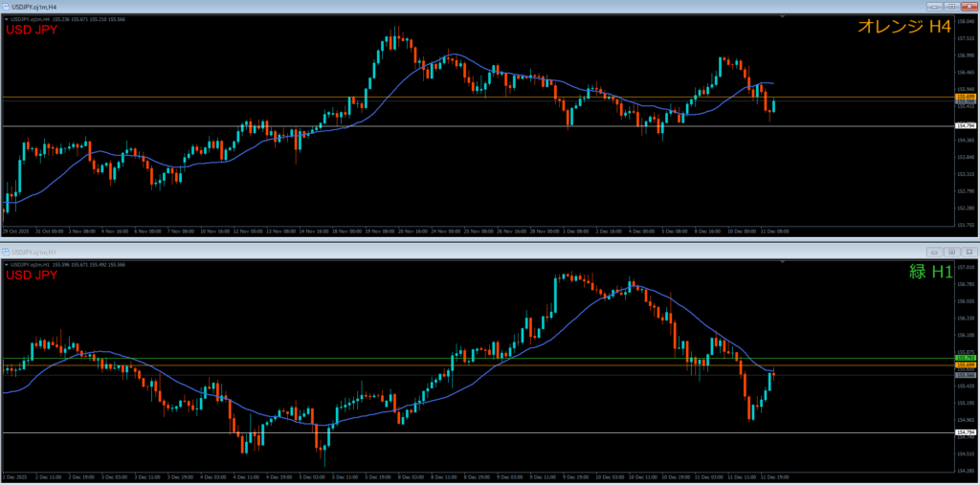The width and height of the screenshot is (980, 485).
Task: Expand the one-click trading arrow on the H1 chart
Action: tap(8, 265)
